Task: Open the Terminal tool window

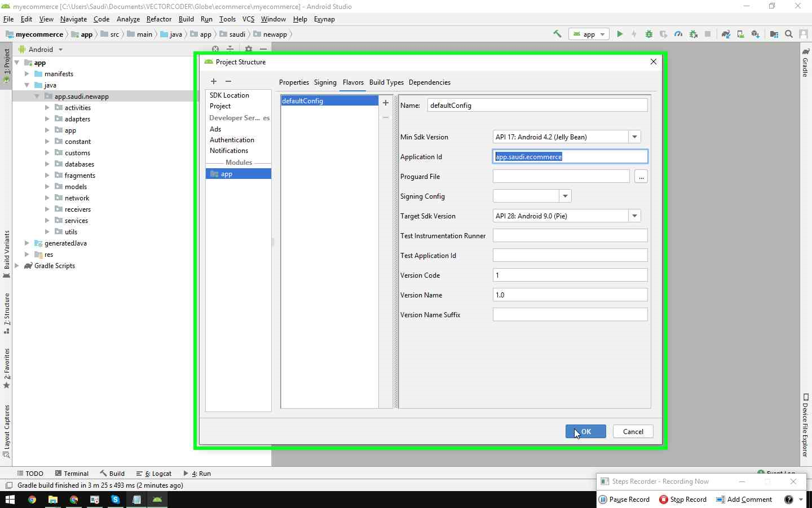Action: pos(72,474)
